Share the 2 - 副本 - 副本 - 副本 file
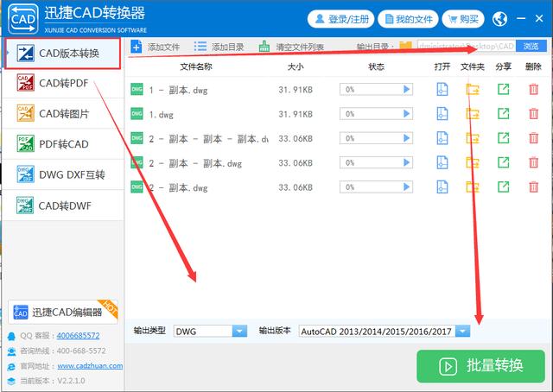This screenshot has height=392, width=553. (x=503, y=138)
